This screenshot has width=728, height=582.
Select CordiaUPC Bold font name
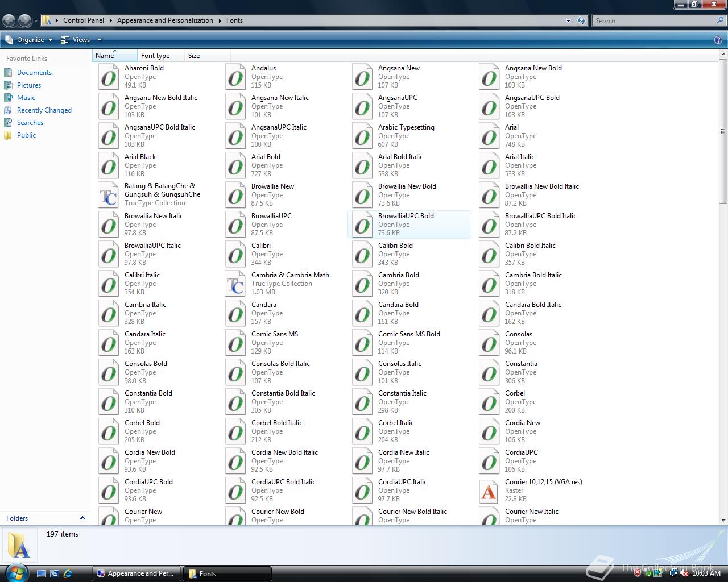[x=148, y=482]
